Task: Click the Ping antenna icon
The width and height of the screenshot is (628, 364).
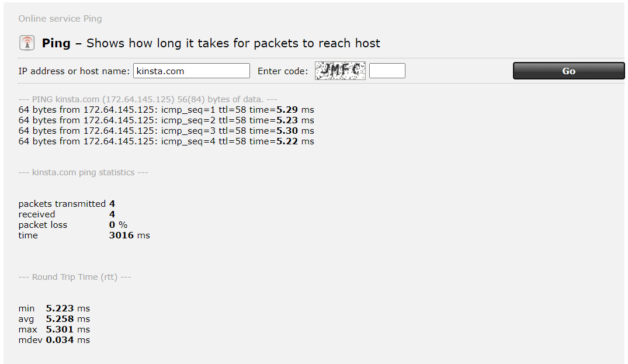Action: [26, 43]
